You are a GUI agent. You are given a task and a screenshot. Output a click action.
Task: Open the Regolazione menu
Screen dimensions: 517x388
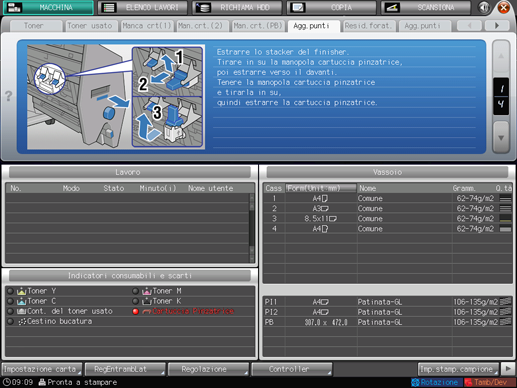tap(208, 369)
